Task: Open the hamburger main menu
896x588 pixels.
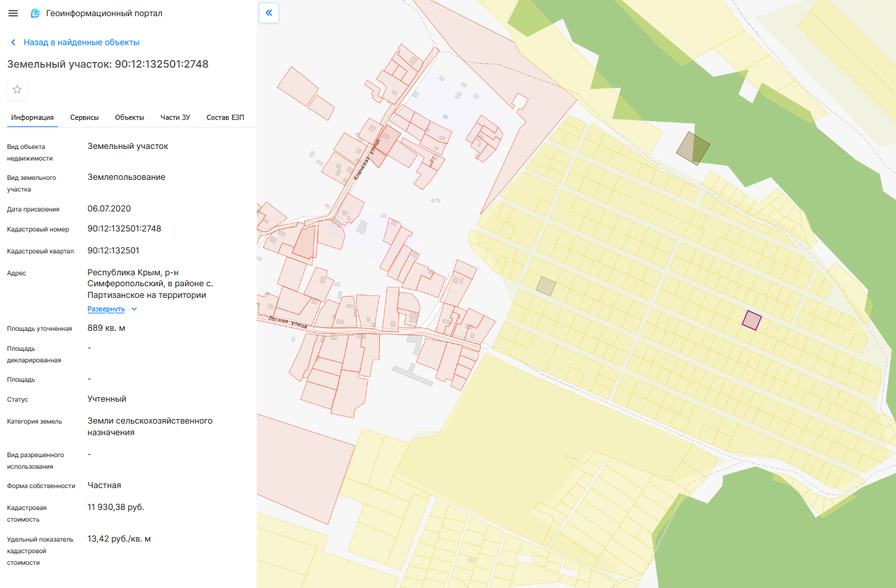Action: point(13,14)
